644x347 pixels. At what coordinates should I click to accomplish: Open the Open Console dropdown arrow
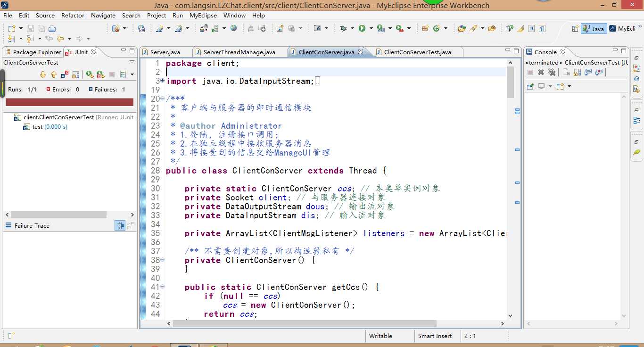click(569, 86)
